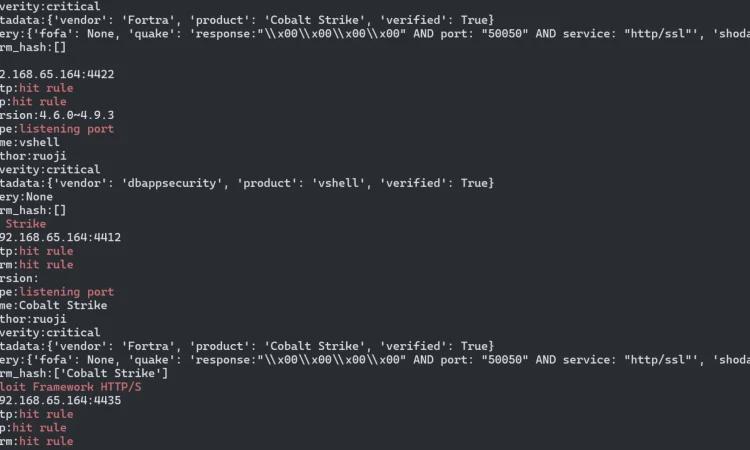The height and width of the screenshot is (450, 750).
Task: Click the dbappsecurity vendor metadata line
Action: [x=247, y=183]
